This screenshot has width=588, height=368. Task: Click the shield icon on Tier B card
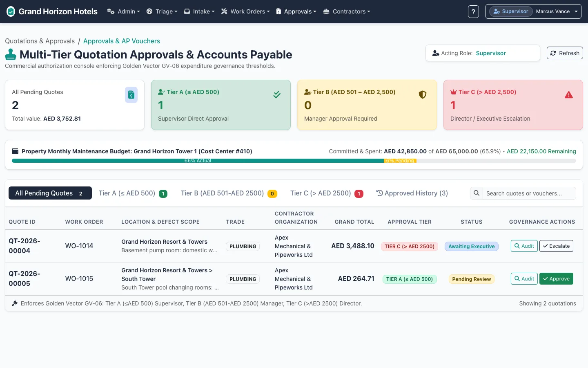423,95
